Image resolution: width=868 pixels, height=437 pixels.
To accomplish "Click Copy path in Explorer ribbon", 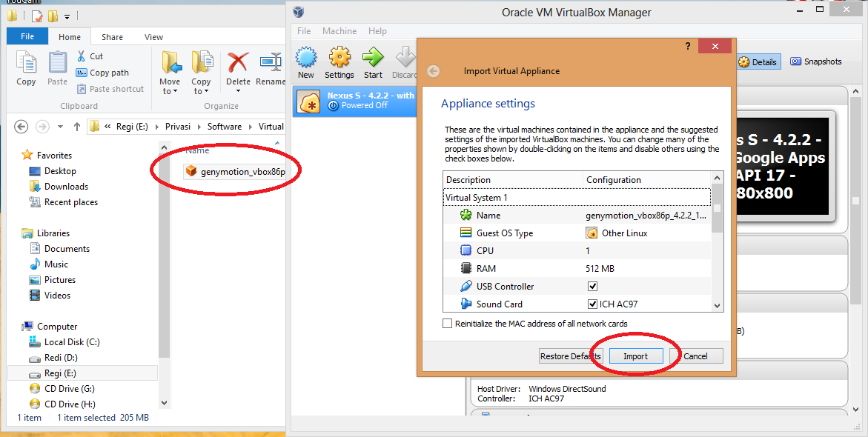I will (x=102, y=73).
